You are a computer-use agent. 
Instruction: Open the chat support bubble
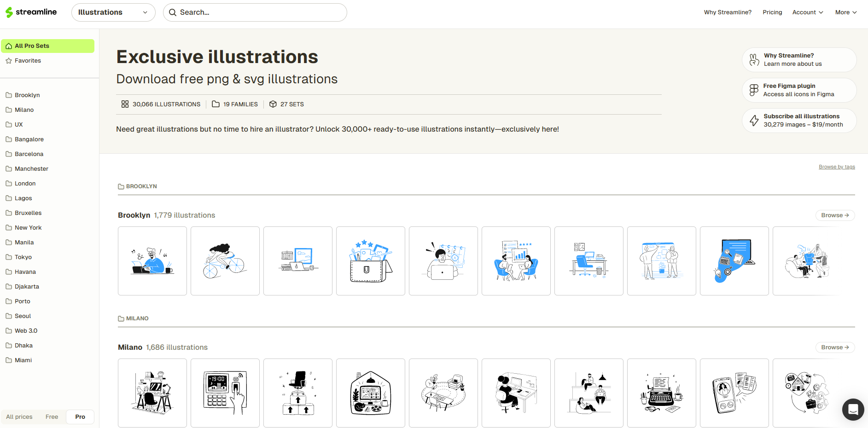pyautogui.click(x=853, y=409)
